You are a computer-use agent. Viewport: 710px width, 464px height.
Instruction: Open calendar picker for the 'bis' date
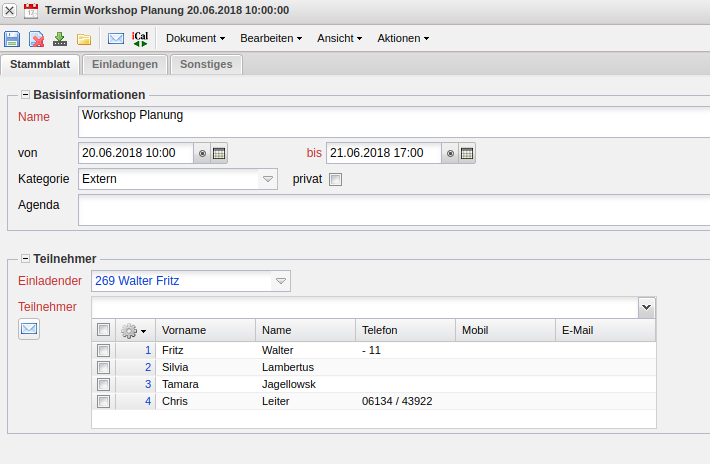tap(467, 153)
